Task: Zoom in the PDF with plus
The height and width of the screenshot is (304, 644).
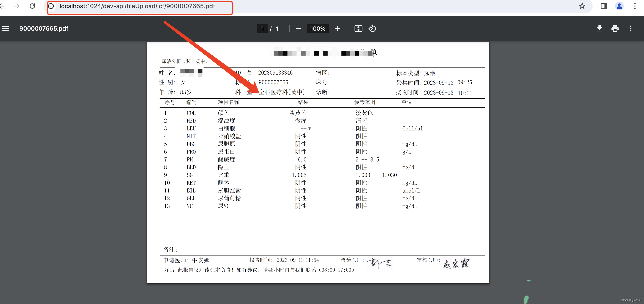Action: pyautogui.click(x=337, y=28)
